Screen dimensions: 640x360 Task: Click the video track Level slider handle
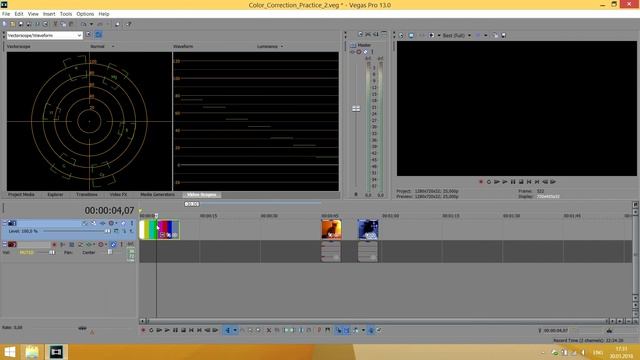point(107,231)
